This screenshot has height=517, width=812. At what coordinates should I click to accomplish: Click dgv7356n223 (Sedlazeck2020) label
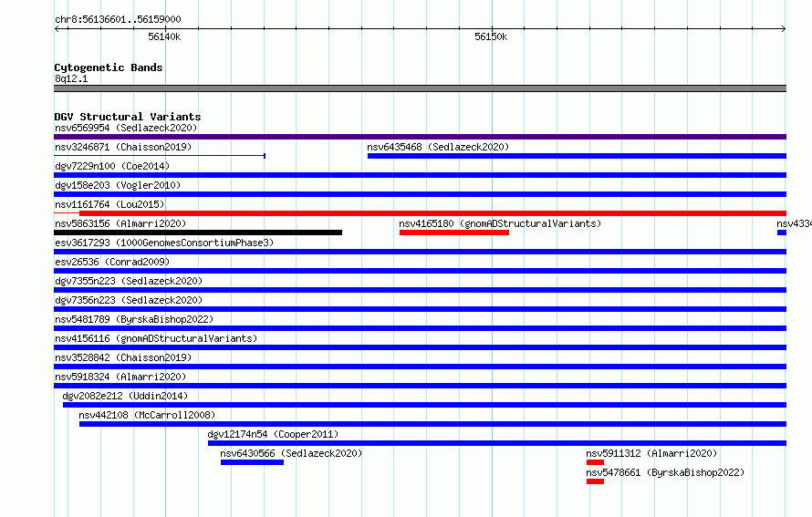coord(129,300)
